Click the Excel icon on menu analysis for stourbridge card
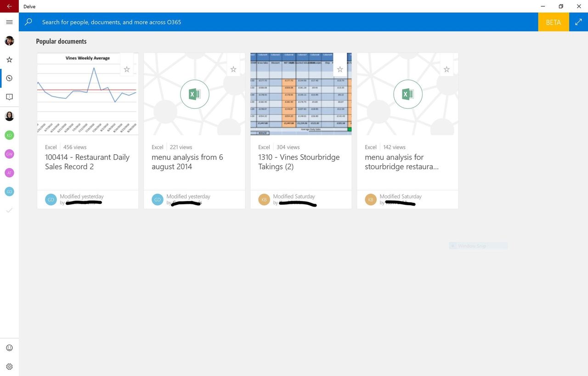 point(408,94)
